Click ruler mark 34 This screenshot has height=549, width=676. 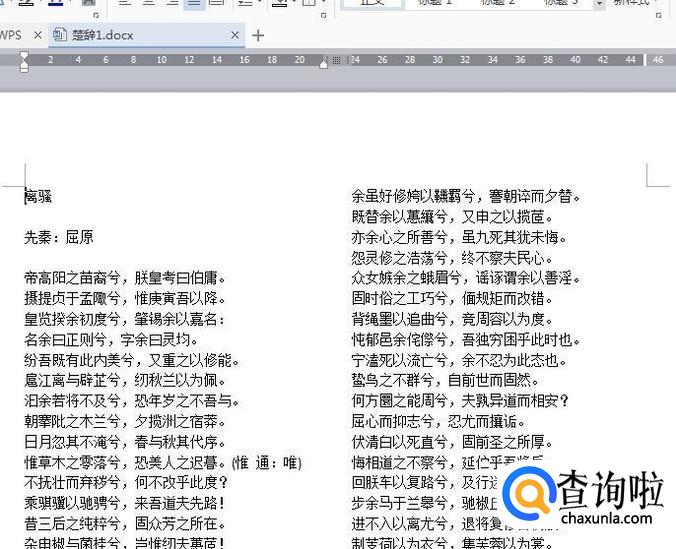pos(493,60)
